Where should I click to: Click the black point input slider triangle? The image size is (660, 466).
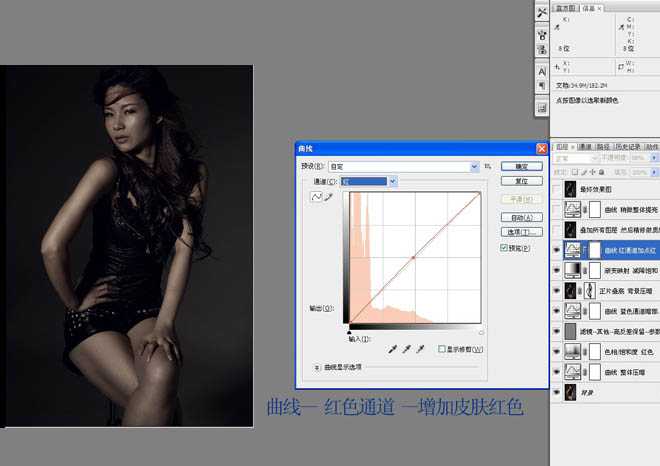pos(349,332)
